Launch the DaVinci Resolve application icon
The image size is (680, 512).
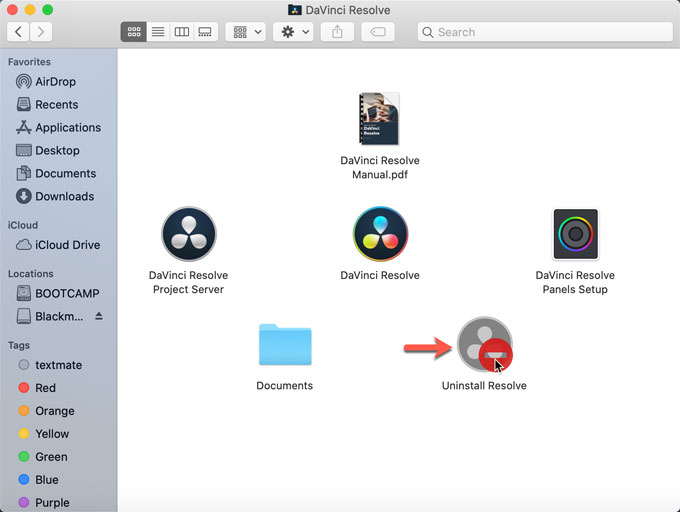(x=380, y=234)
